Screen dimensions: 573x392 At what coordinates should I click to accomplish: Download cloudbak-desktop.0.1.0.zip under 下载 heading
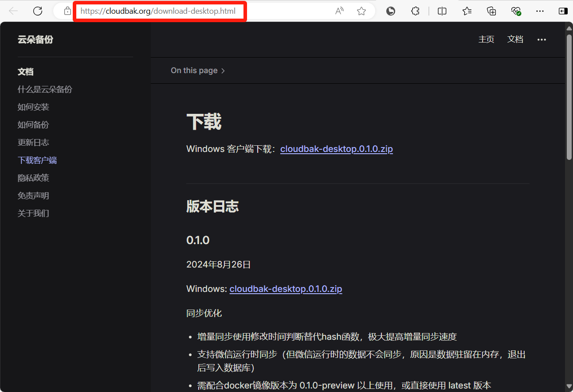click(x=336, y=149)
